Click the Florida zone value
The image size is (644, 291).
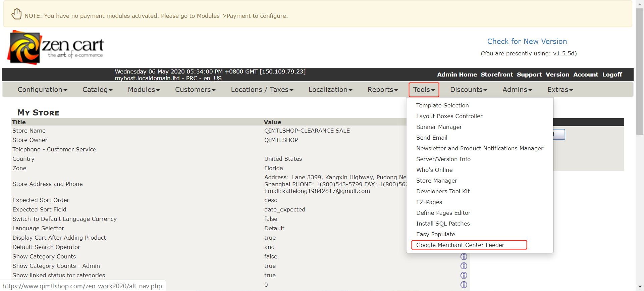(273, 168)
